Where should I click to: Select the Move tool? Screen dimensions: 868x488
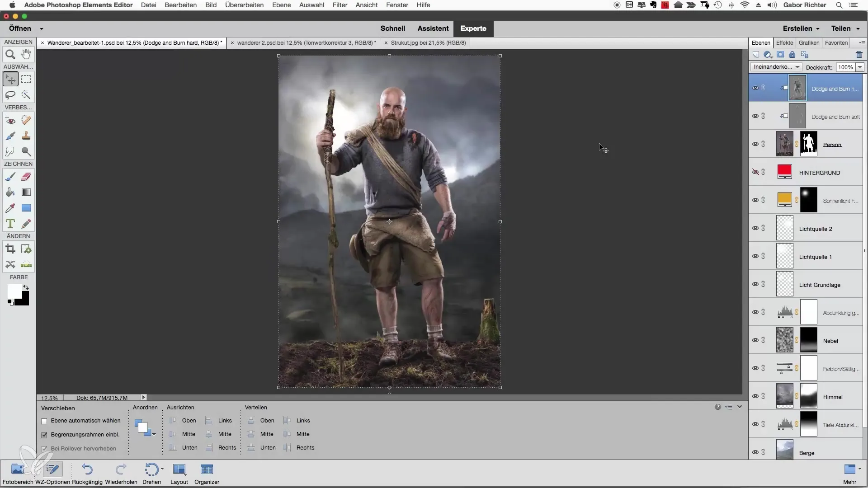point(10,79)
